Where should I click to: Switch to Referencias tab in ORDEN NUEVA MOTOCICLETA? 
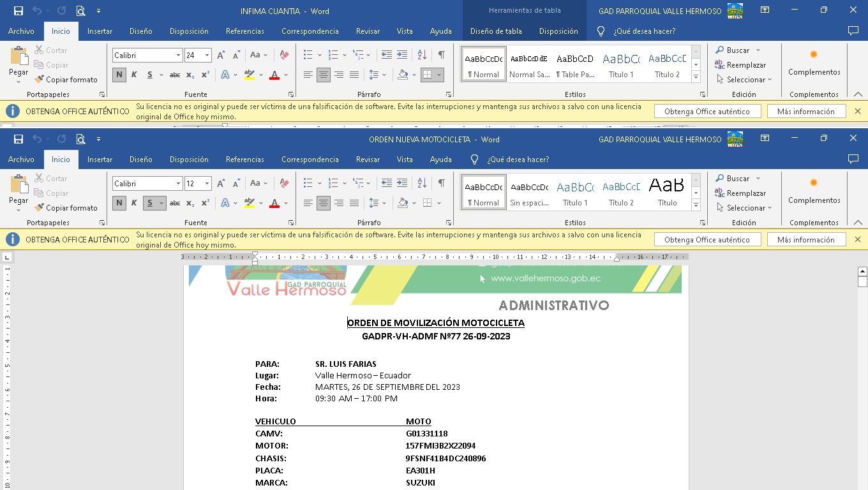pos(244,160)
